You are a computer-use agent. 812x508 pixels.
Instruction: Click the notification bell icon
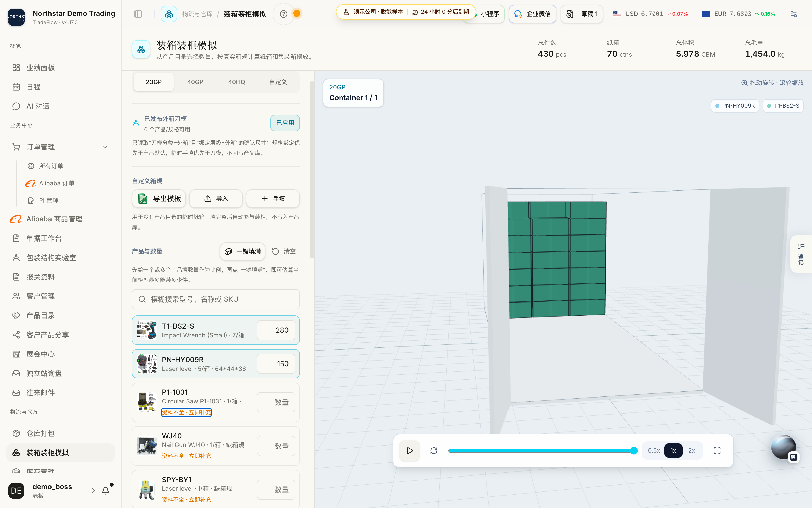click(x=106, y=490)
